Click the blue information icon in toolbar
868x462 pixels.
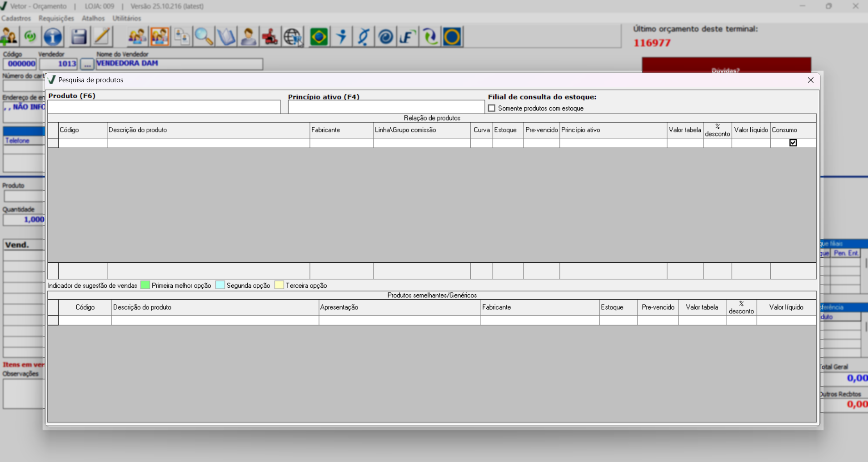point(53,37)
